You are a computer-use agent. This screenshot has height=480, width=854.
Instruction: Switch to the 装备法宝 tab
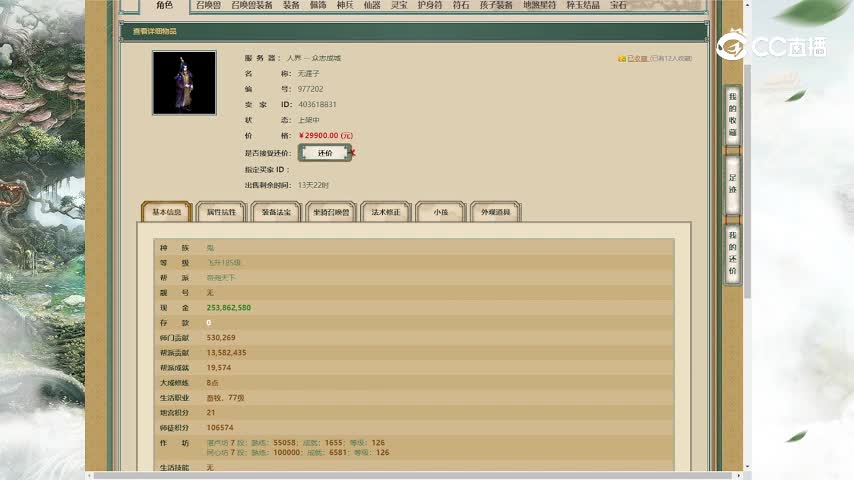coord(276,212)
